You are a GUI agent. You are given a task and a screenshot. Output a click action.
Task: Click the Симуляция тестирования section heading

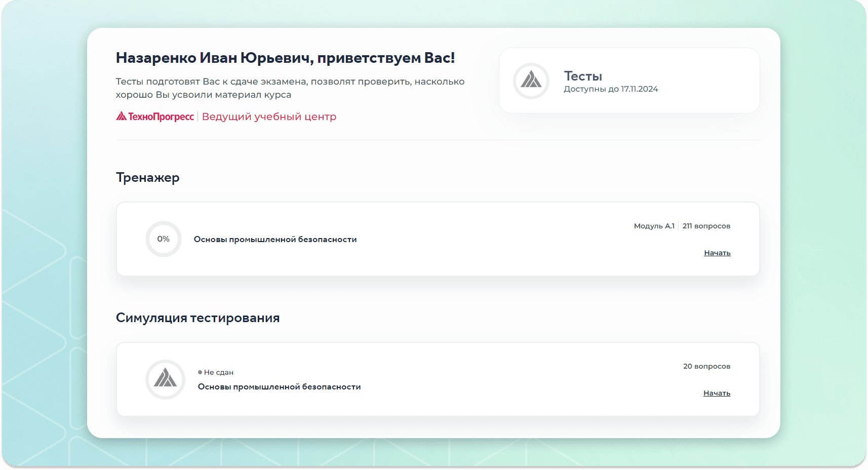point(198,318)
